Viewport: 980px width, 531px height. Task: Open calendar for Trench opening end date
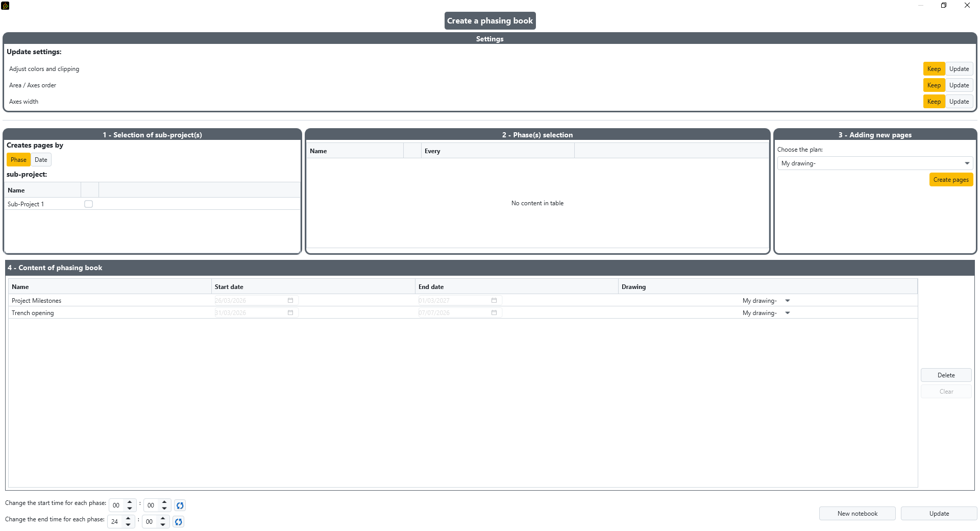(x=494, y=313)
